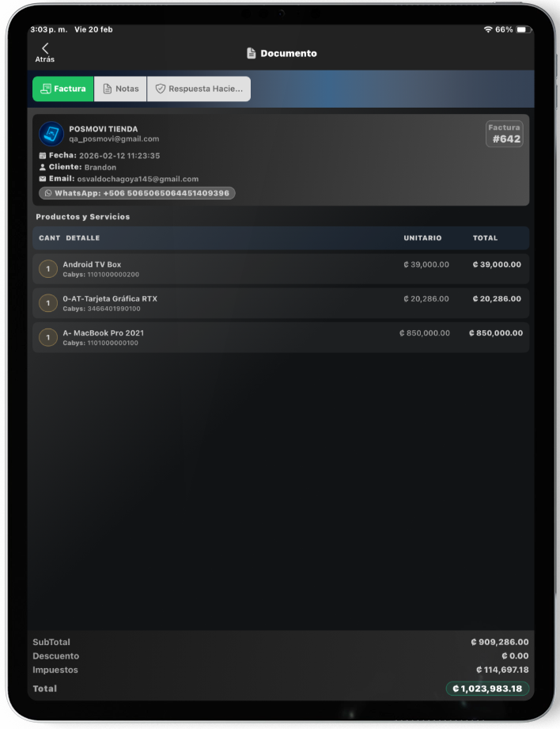Tap the Wi-Fi status icon

click(x=488, y=29)
